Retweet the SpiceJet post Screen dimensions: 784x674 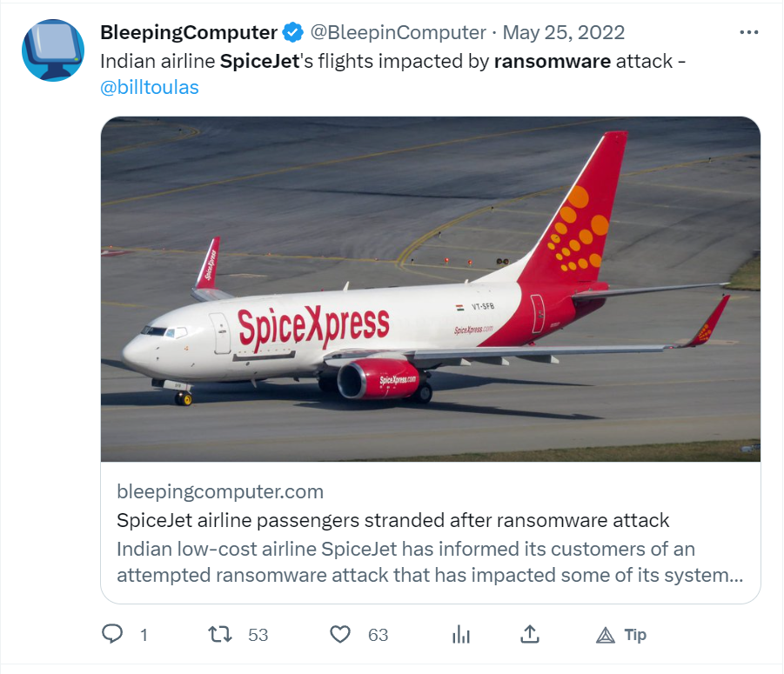pos(220,635)
